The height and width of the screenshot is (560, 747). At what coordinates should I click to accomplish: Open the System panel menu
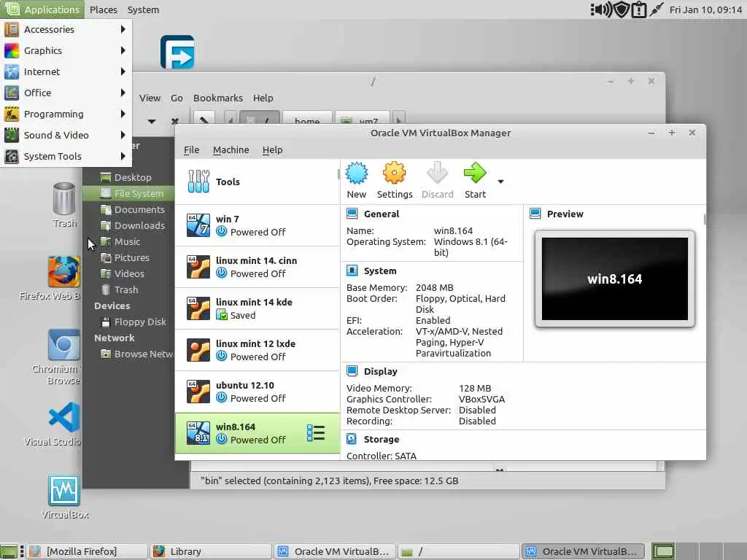pyautogui.click(x=143, y=9)
